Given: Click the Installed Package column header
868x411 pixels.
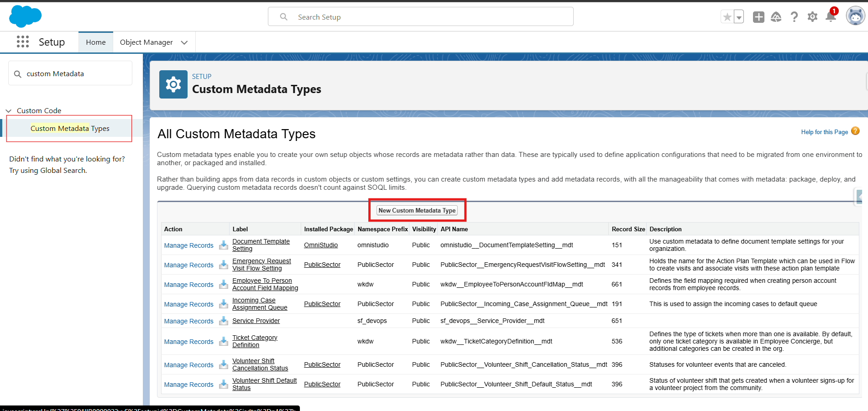Looking at the screenshot, I should pos(329,229).
